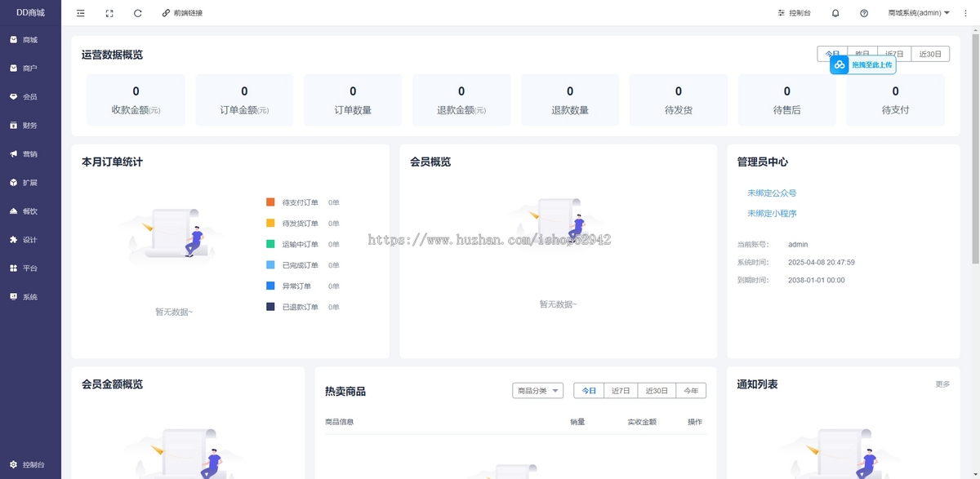Select 近30日 tab in 热卖商品
Screen dimensions: 980x479
657,391
